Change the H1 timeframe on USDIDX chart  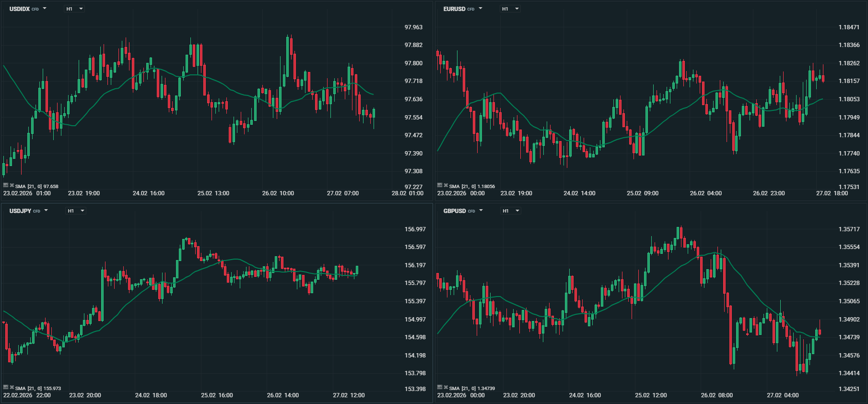[74, 9]
